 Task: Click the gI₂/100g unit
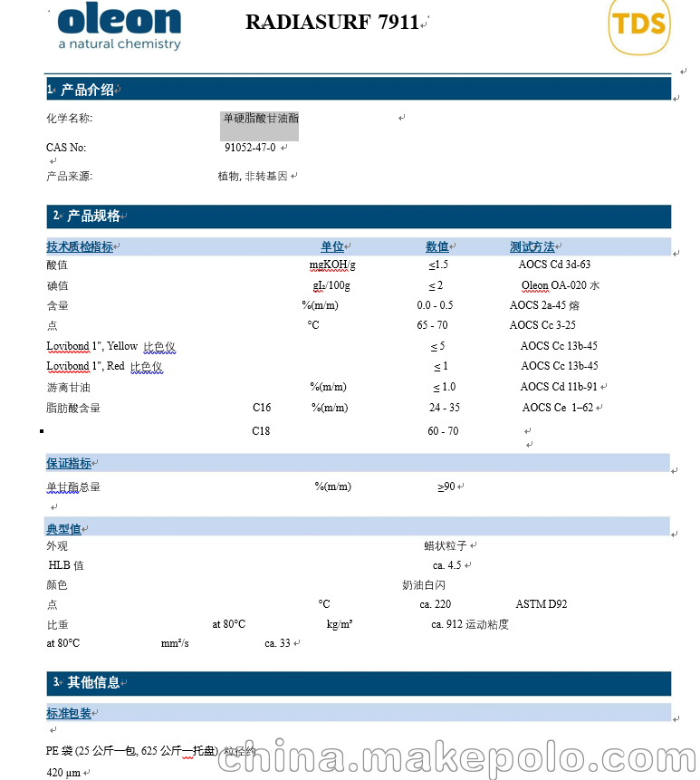point(331,285)
